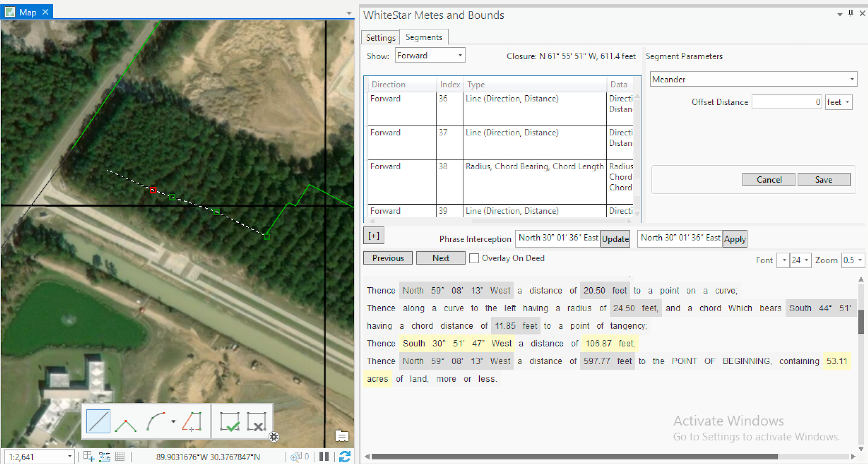Toggle the Overlay On Deed checkbox
Screen dimensions: 868x464
[474, 258]
